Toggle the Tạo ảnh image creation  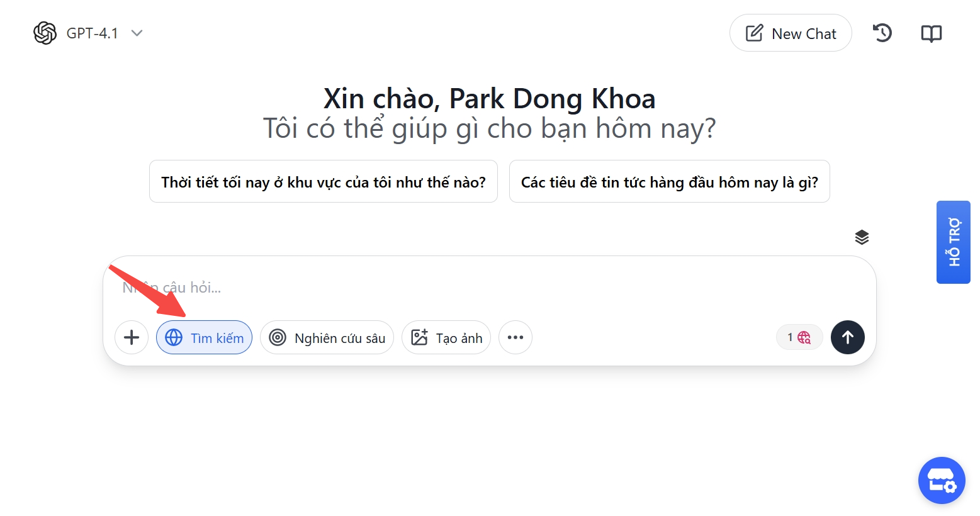446,338
